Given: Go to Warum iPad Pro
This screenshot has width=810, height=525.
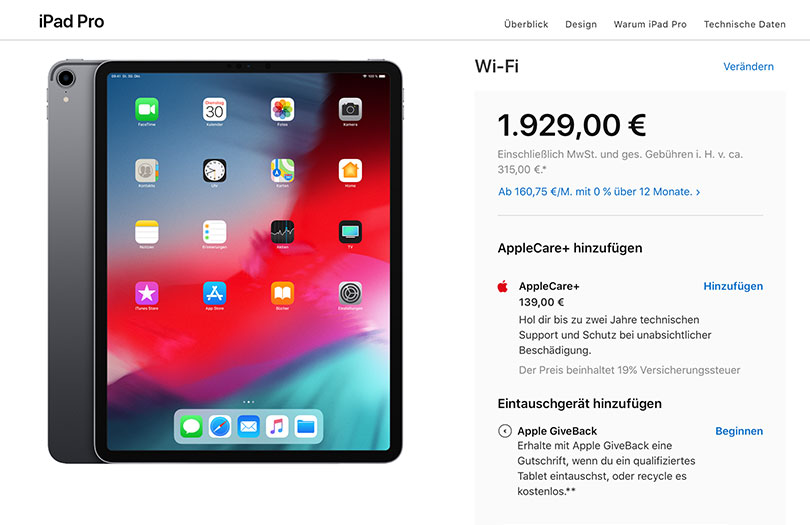Looking at the screenshot, I should pyautogui.click(x=650, y=24).
